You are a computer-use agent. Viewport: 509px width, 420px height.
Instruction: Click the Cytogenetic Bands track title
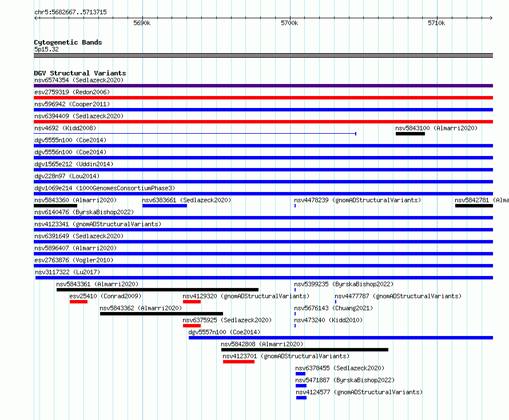point(68,42)
